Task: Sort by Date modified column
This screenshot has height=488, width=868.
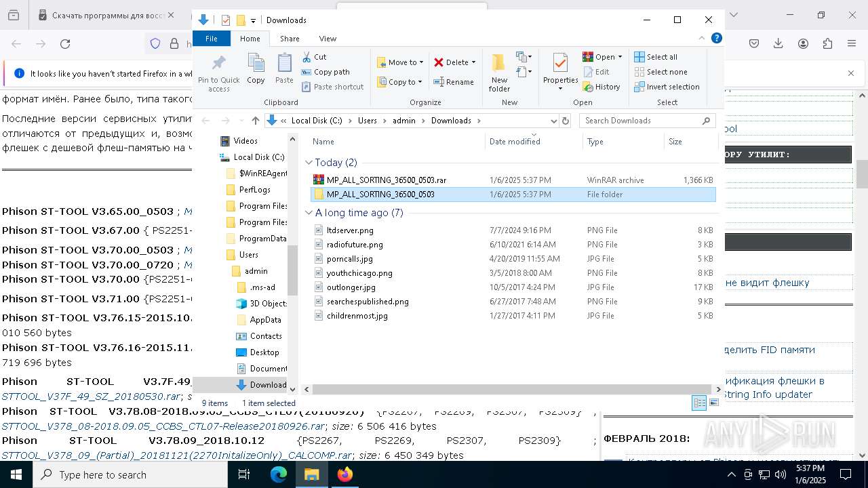Action: (x=534, y=142)
